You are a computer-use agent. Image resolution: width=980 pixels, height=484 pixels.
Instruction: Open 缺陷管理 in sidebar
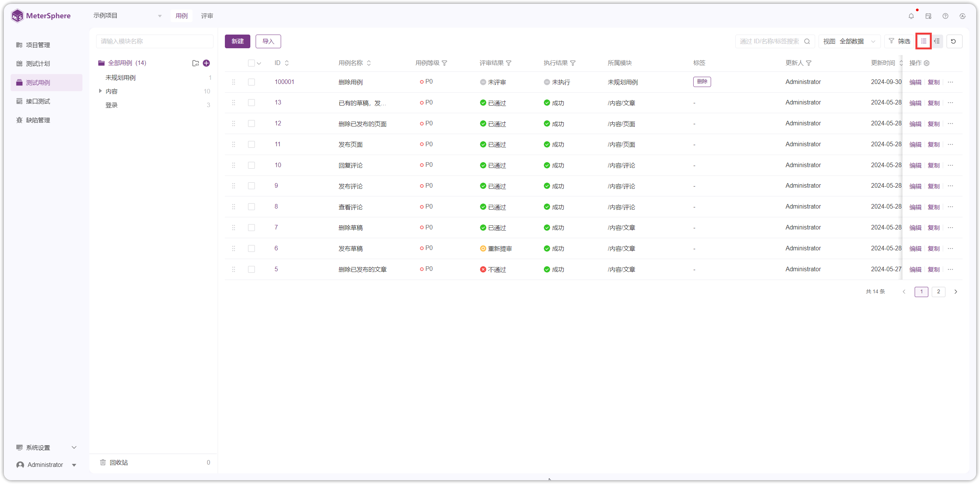(46, 120)
